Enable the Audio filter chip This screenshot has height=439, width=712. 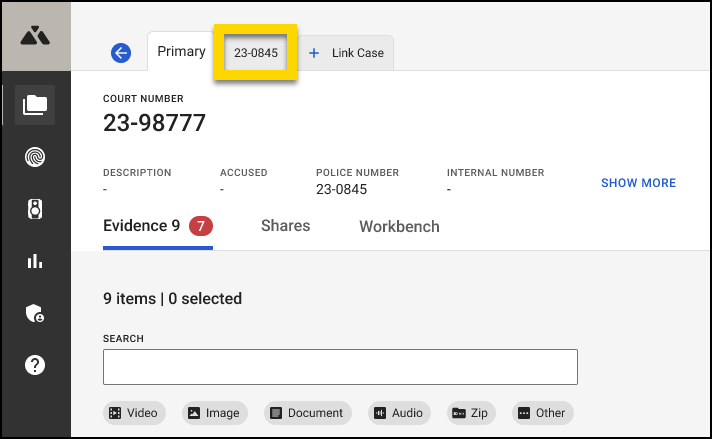pos(399,413)
